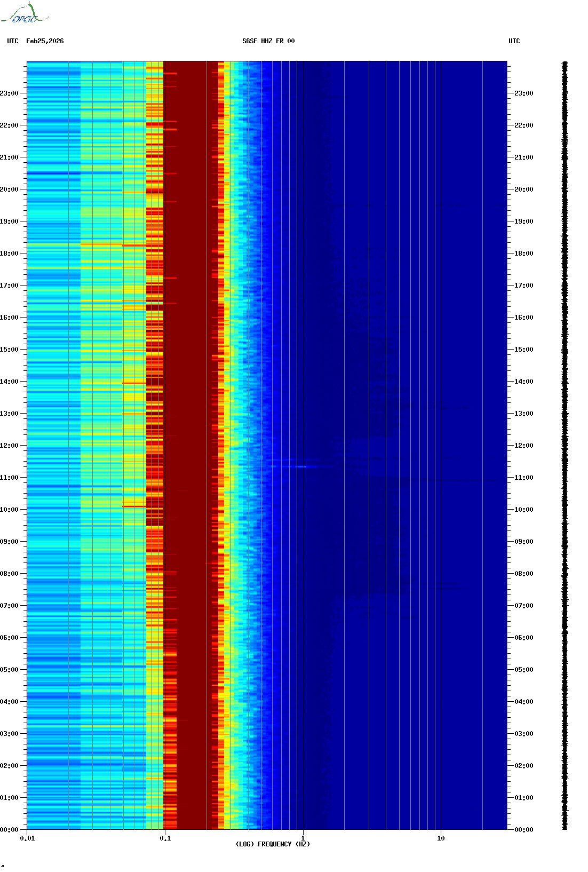Click the left axis '00:00' time label
The height and width of the screenshot is (872, 588).
point(9,830)
